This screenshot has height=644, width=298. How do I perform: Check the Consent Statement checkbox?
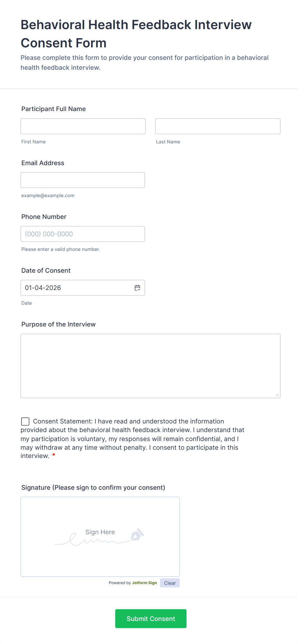25,421
